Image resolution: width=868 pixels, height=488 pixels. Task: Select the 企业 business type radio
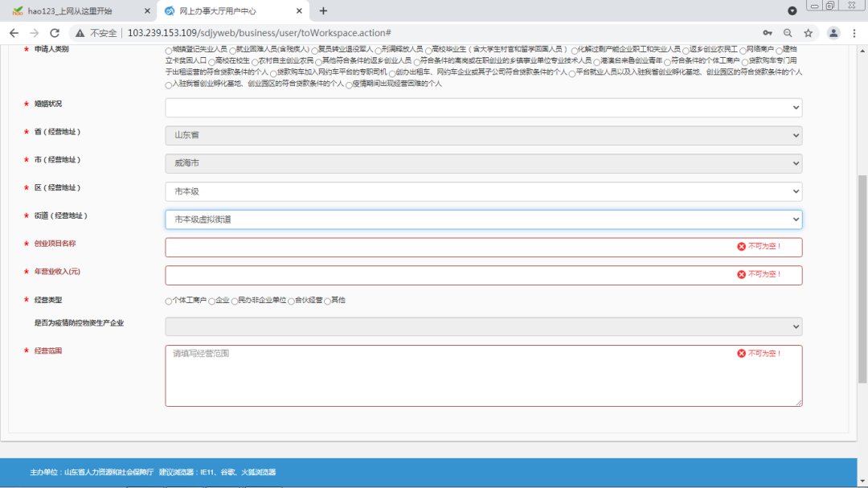[212, 301]
